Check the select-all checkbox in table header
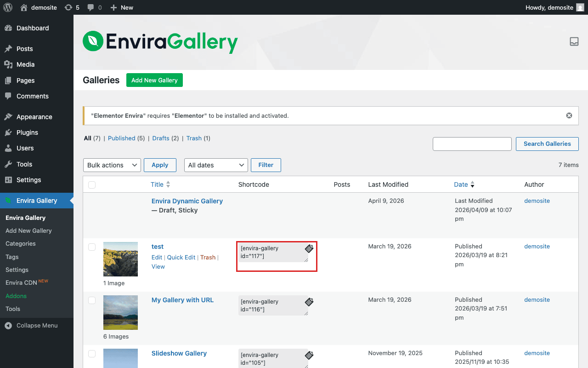The image size is (588, 368). coord(92,184)
